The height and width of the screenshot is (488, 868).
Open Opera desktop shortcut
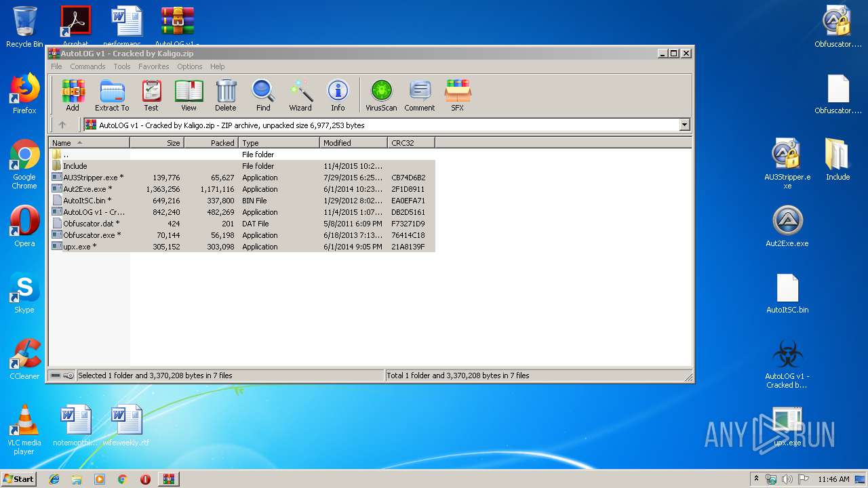pos(24,226)
